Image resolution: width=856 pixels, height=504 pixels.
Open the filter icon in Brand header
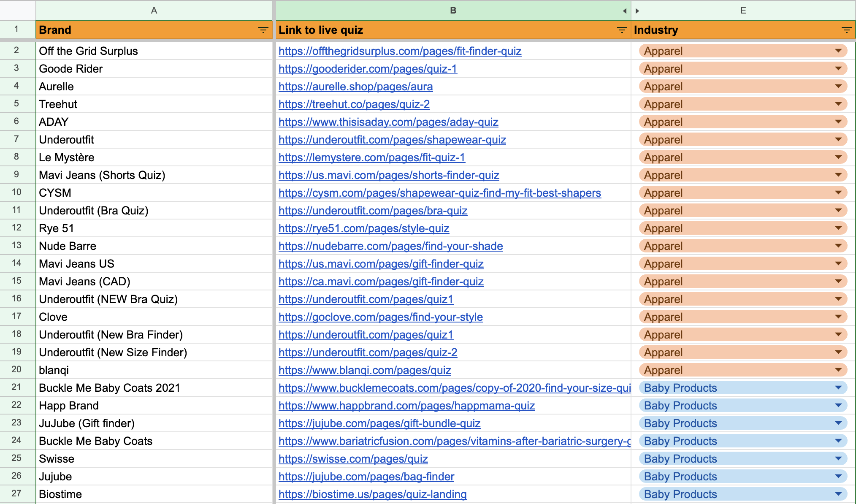pyautogui.click(x=263, y=30)
